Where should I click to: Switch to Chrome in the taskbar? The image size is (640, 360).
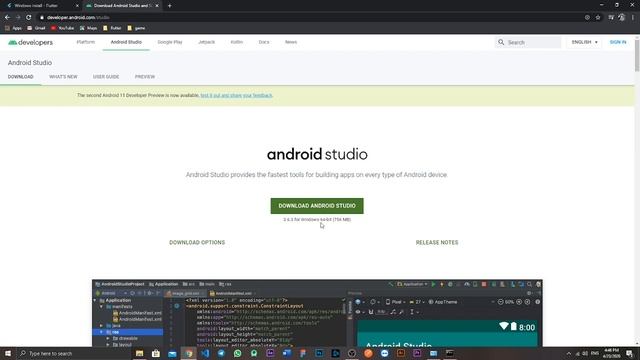point(189,353)
